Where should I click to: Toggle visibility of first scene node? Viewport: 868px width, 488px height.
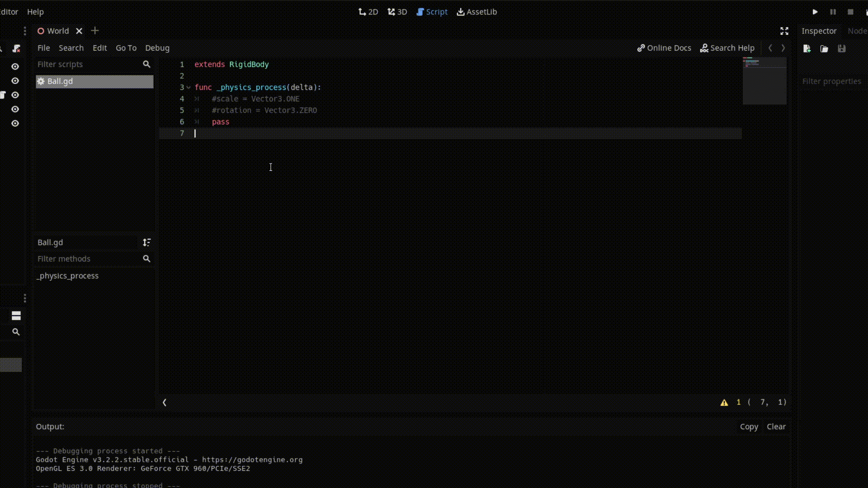[x=15, y=66]
